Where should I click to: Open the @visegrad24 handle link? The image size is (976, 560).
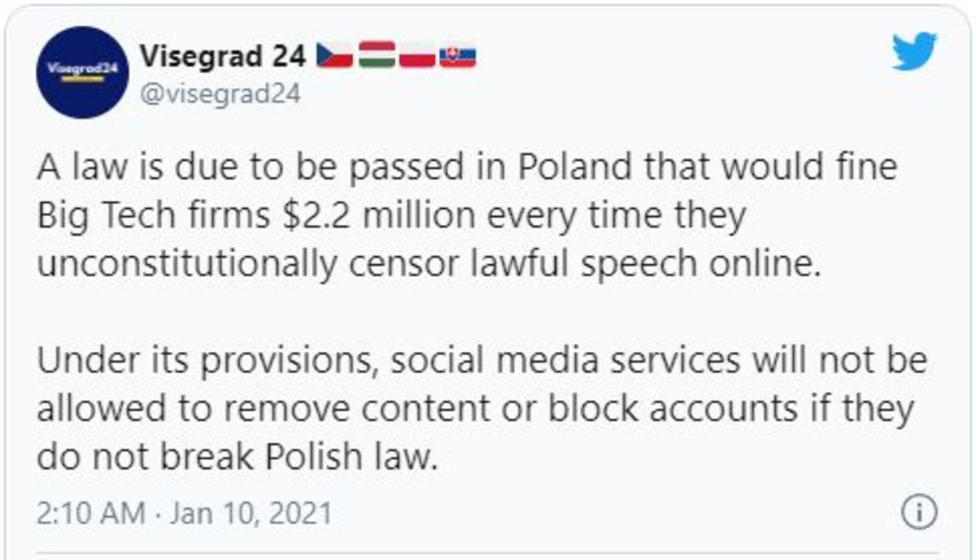click(x=220, y=93)
